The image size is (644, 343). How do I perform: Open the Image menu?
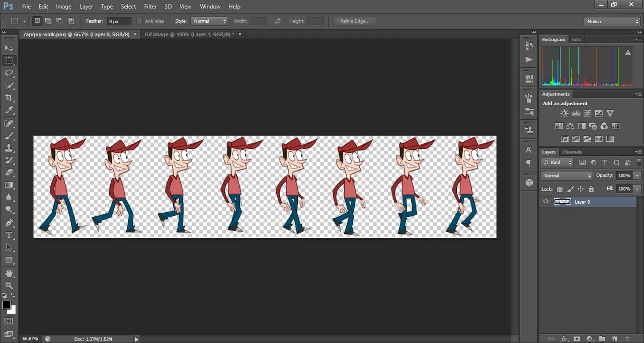pos(63,7)
